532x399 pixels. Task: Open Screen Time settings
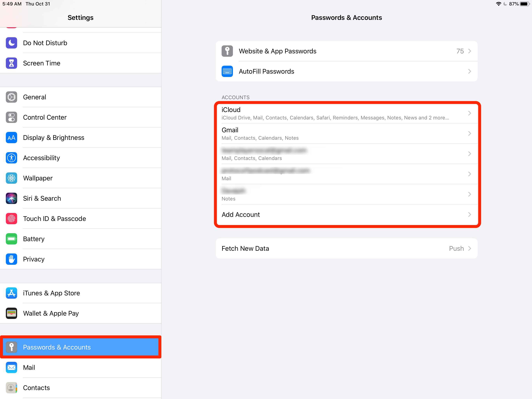[81, 63]
